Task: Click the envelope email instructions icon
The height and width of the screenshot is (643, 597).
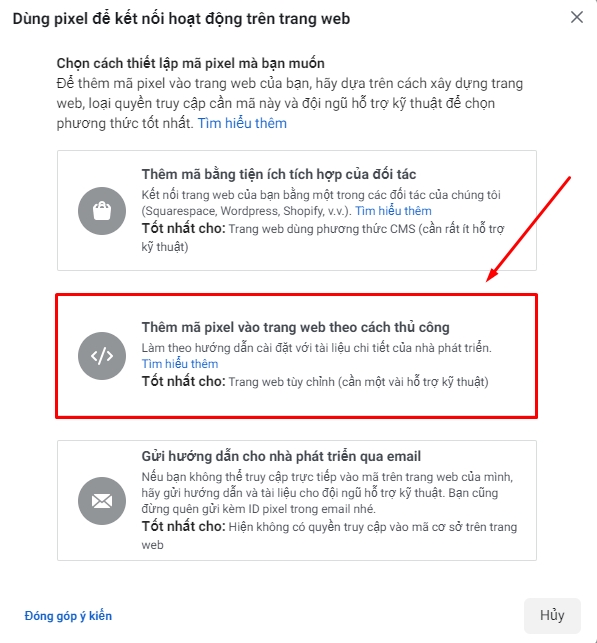Action: point(102,501)
